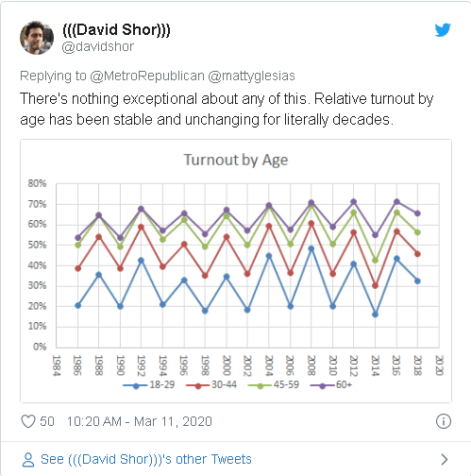This screenshot has height=476, width=471.
Task: Open the @mattyglesias mention
Action: pyautogui.click(x=251, y=76)
